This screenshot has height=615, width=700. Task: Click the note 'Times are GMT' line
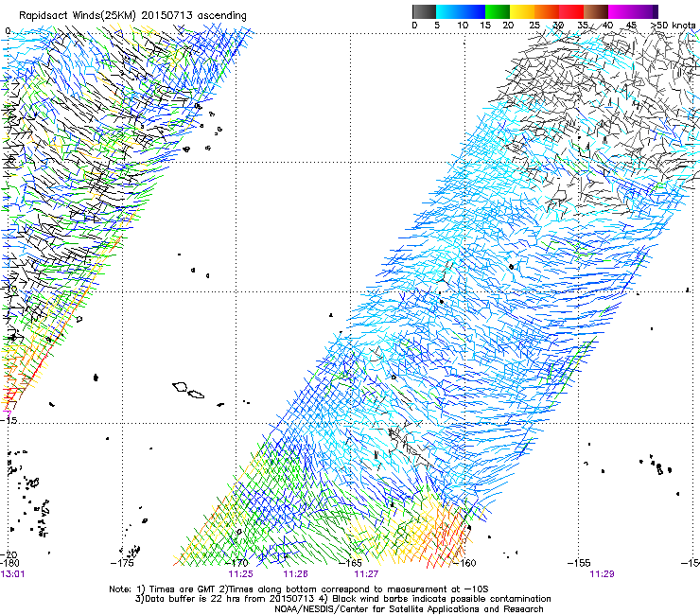pos(299,589)
